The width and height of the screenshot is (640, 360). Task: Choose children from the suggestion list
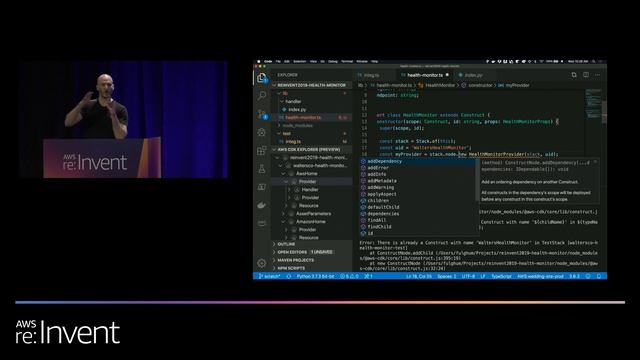point(417,200)
